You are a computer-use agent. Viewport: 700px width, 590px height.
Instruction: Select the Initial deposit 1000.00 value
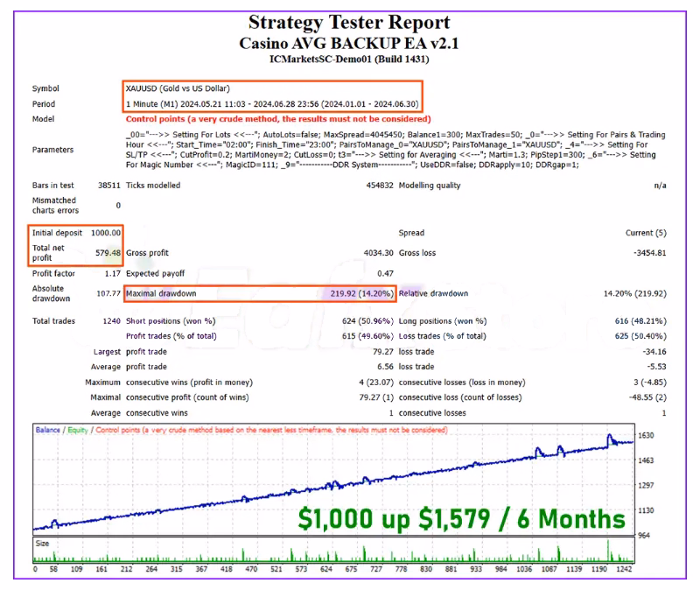[x=105, y=233]
